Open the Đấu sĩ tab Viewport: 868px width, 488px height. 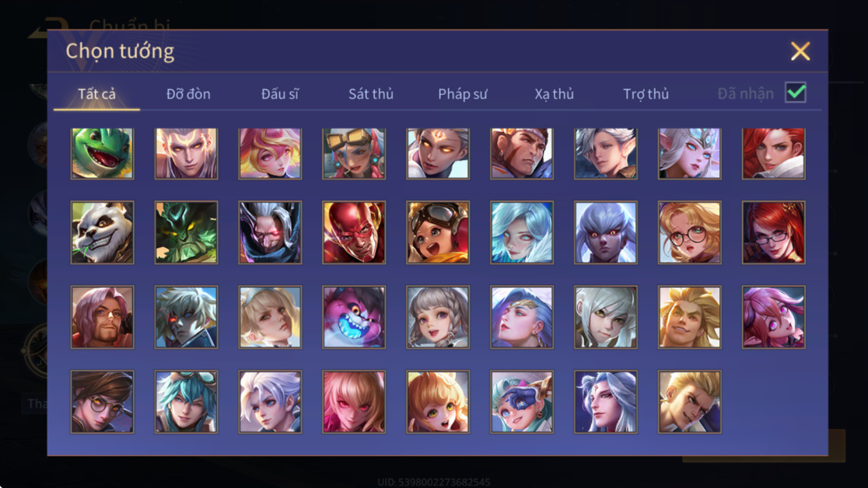coord(279,94)
